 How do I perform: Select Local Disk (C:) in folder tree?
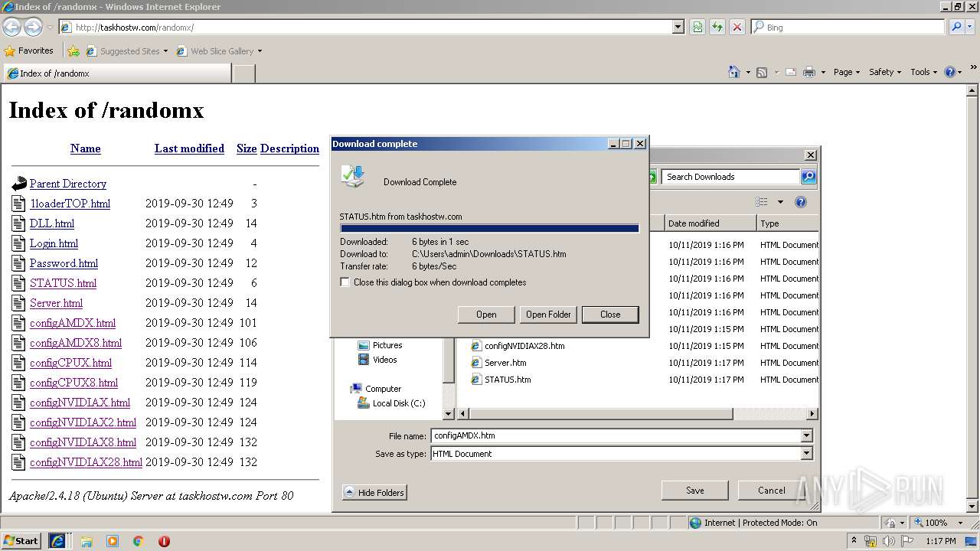(391, 403)
